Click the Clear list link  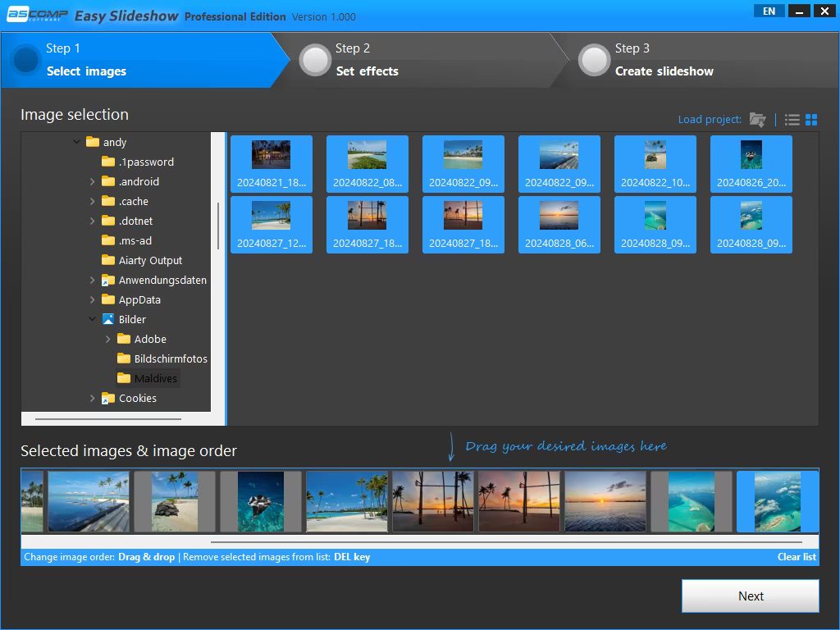(x=796, y=556)
